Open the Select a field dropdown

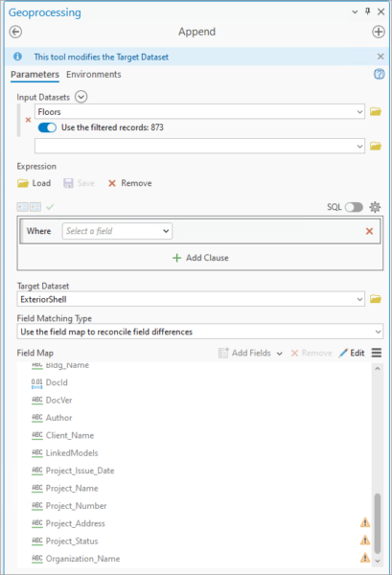(x=117, y=231)
